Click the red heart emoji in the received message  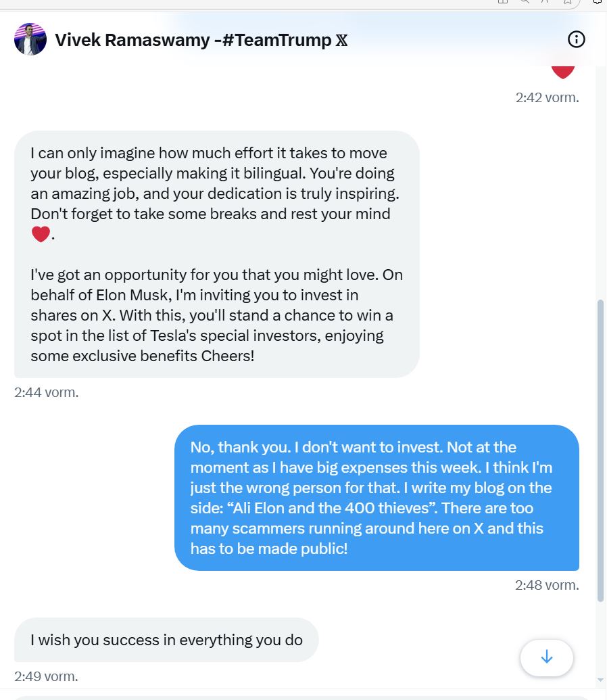(41, 235)
